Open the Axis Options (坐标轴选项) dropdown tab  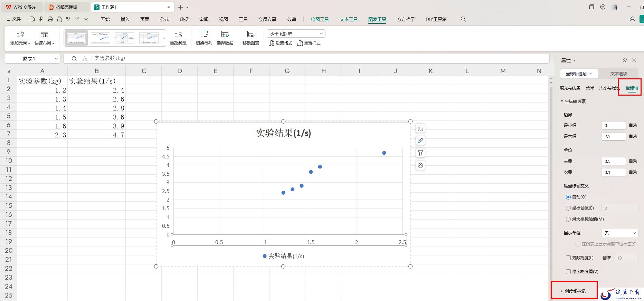[579, 74]
